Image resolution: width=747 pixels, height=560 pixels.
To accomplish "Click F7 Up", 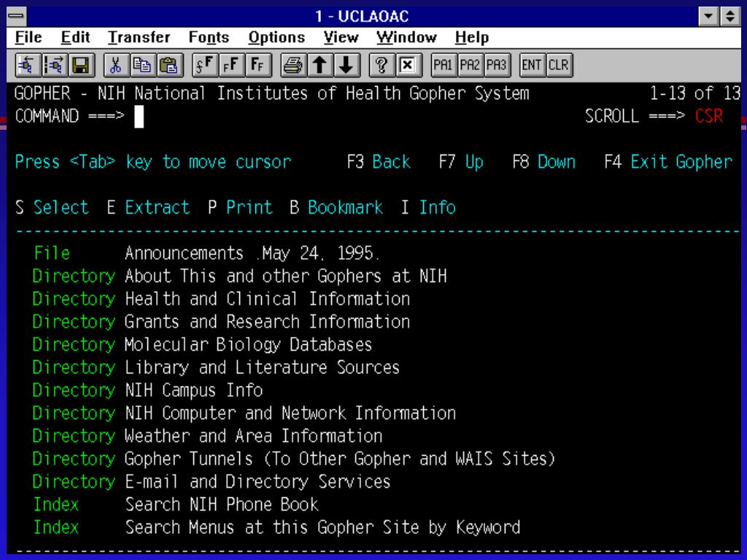I will point(461,162).
